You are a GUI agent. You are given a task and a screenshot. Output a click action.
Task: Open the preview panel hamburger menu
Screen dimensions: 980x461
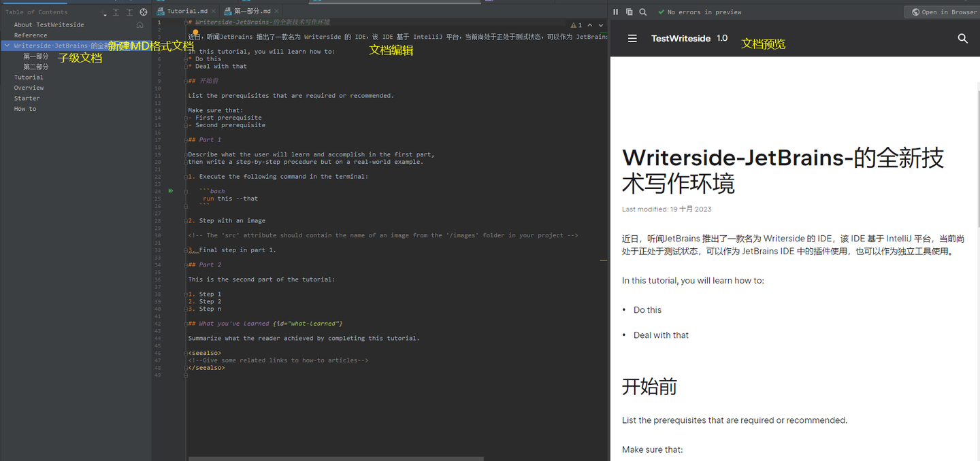(x=633, y=38)
